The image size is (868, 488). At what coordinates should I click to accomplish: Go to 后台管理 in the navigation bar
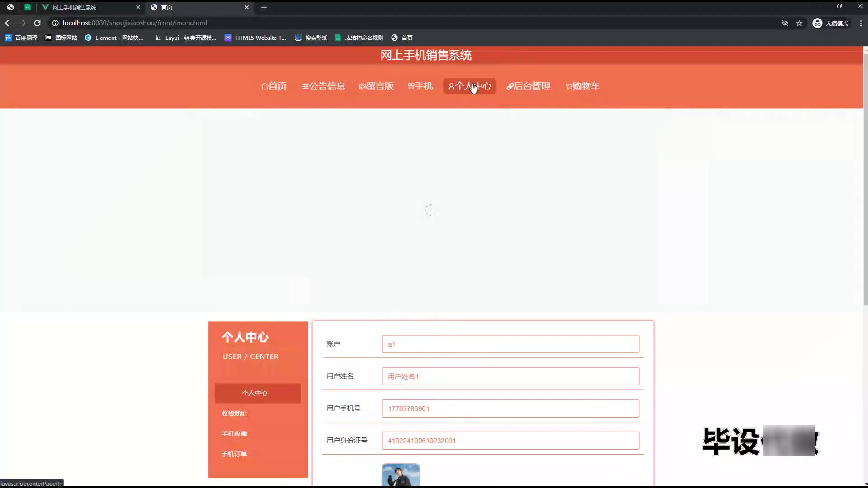(x=528, y=86)
